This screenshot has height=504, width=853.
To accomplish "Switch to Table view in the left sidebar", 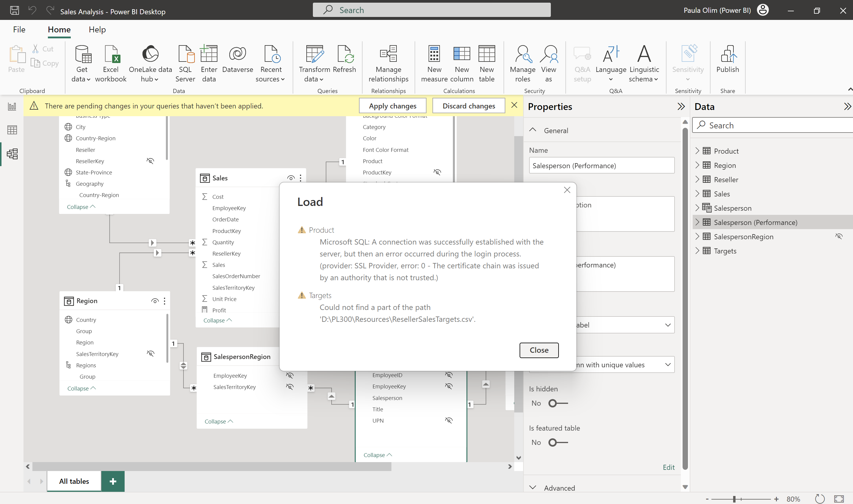I will tap(12, 130).
